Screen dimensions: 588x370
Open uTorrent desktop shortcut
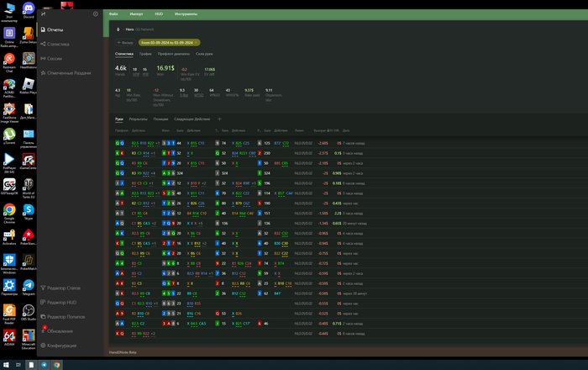point(9,136)
